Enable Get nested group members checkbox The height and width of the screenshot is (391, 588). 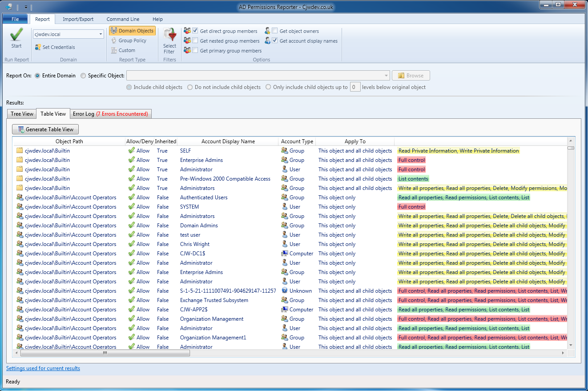click(x=195, y=41)
